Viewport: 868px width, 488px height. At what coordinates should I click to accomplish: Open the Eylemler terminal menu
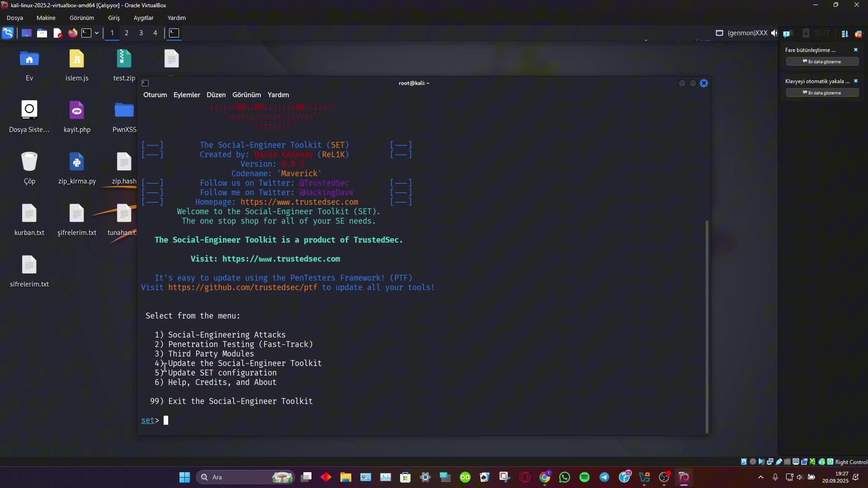(187, 95)
